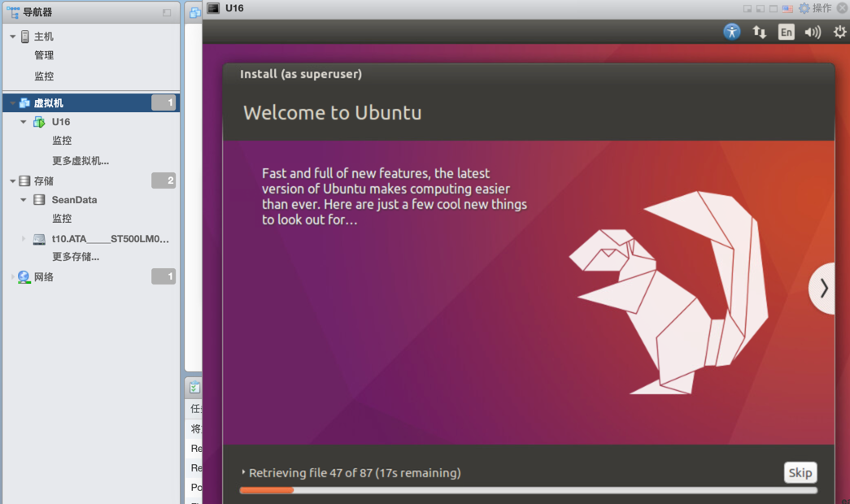Click the virtual machines icon on background panel
This screenshot has width=850, height=504.
click(x=194, y=13)
